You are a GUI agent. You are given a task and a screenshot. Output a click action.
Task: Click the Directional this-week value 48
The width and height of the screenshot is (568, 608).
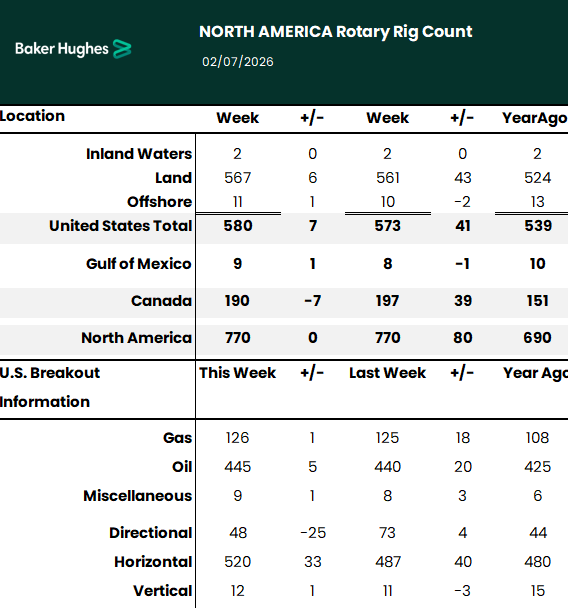click(x=238, y=533)
